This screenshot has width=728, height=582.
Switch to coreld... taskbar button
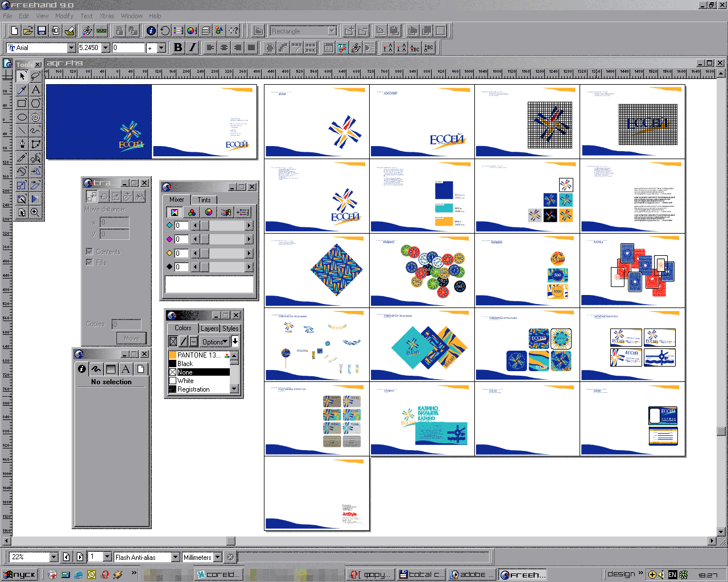218,575
